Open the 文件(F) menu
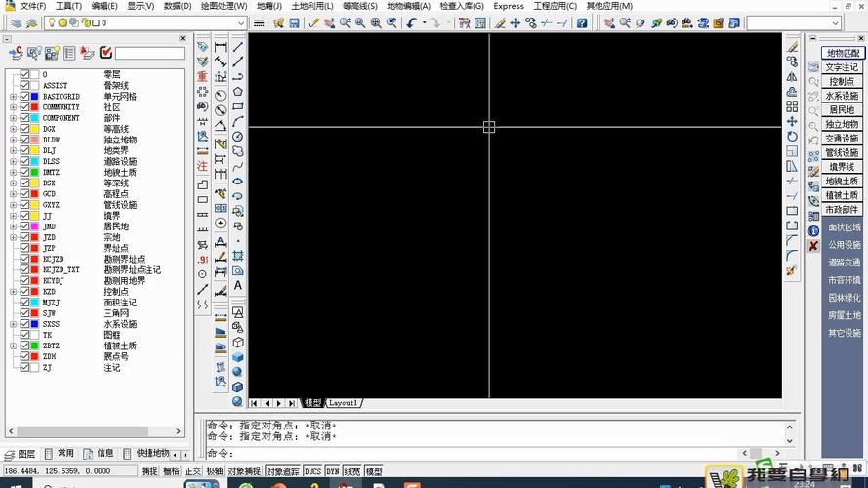Screen dimensions: 868x488 pos(32,6)
